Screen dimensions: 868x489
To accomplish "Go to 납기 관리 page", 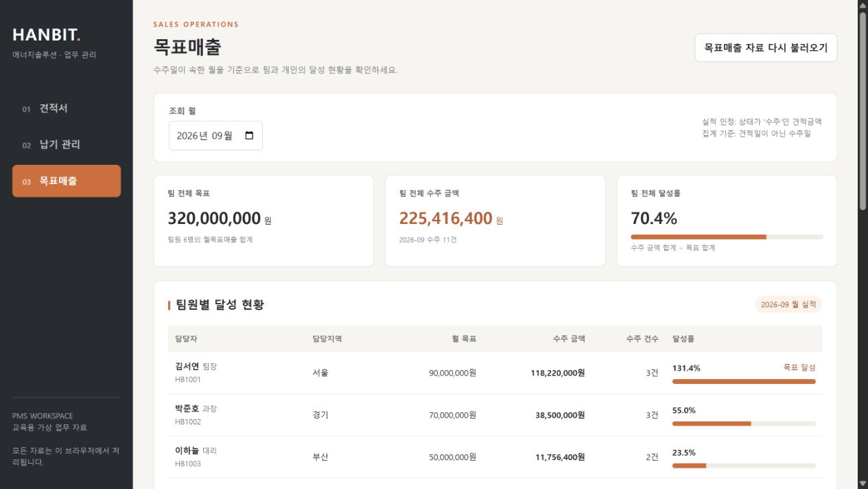I will pos(67,145).
